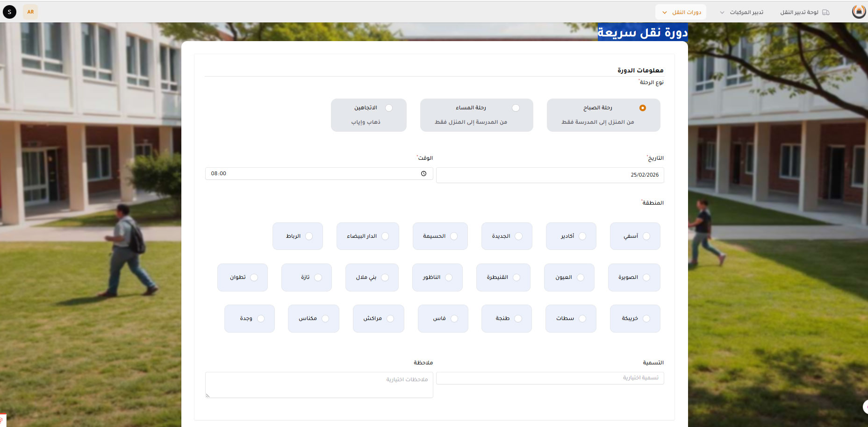Screen dimensions: 868x427
Task: Open لوحة تدبير النقل dashboard menu item
Action: coord(799,12)
